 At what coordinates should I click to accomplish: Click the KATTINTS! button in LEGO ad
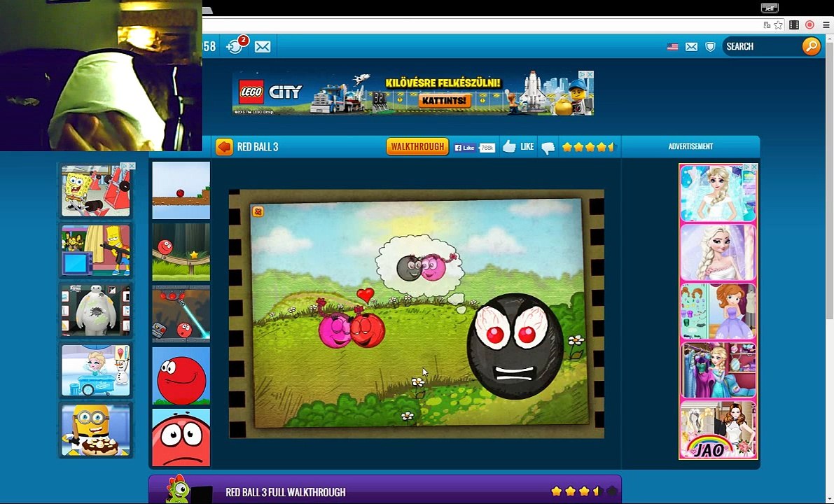point(445,100)
